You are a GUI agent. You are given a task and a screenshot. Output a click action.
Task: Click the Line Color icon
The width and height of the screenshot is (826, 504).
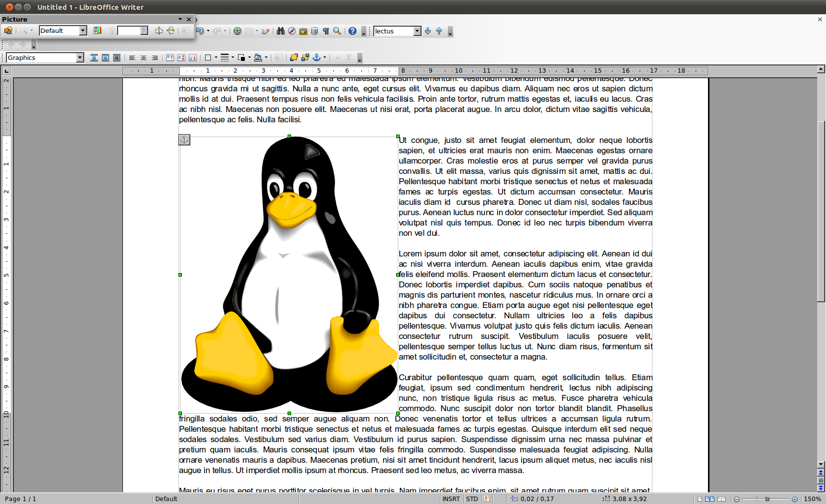pyautogui.click(x=241, y=58)
